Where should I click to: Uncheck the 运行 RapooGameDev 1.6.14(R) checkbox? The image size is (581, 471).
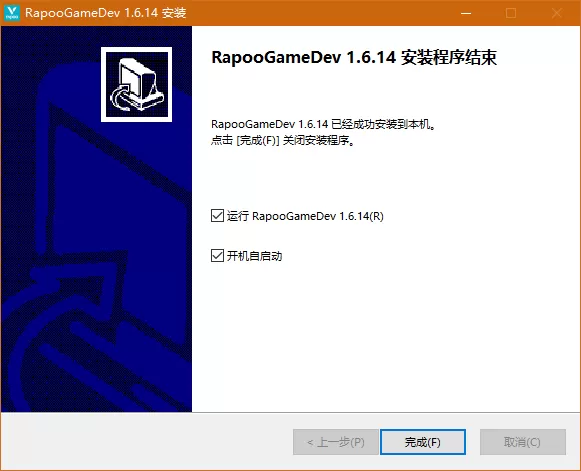217,216
